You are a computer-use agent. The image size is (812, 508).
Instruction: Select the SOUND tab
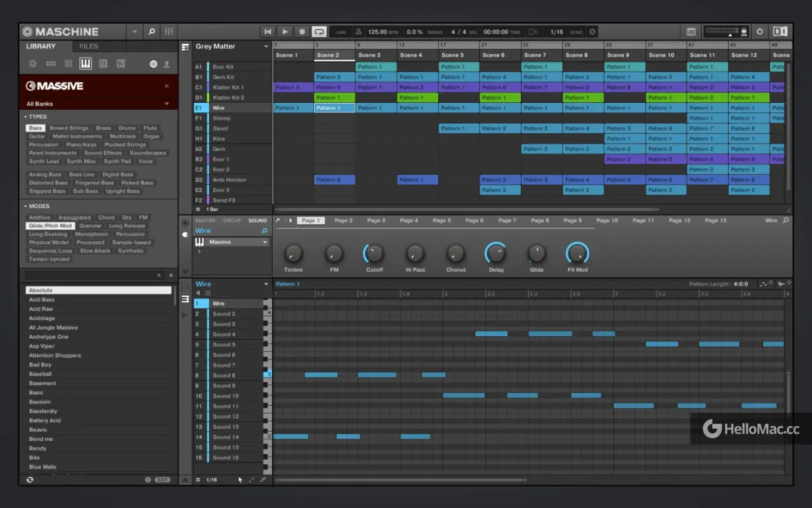[258, 220]
